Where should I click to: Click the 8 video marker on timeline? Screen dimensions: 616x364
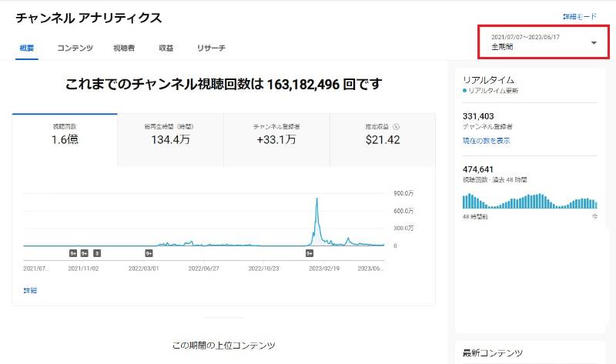coord(97,253)
